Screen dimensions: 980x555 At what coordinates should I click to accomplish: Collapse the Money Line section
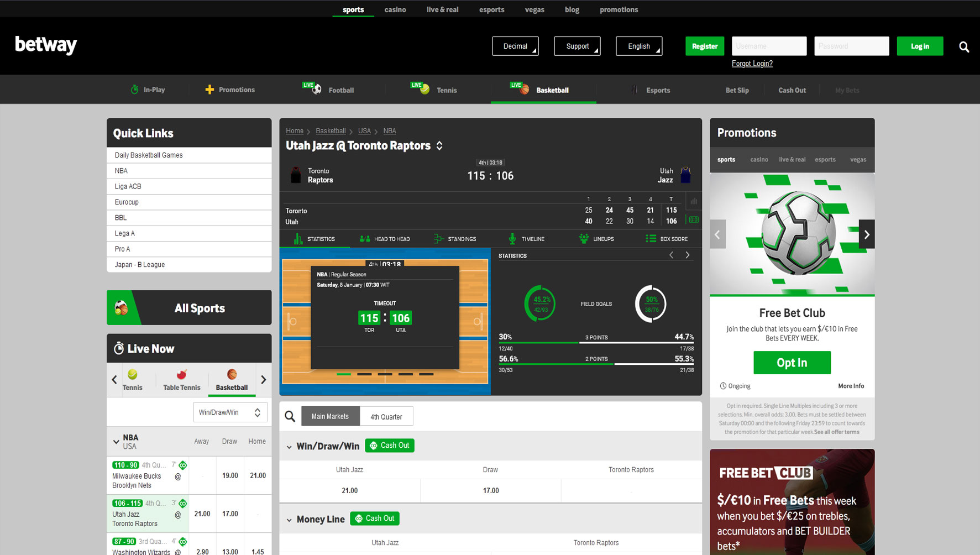point(289,519)
